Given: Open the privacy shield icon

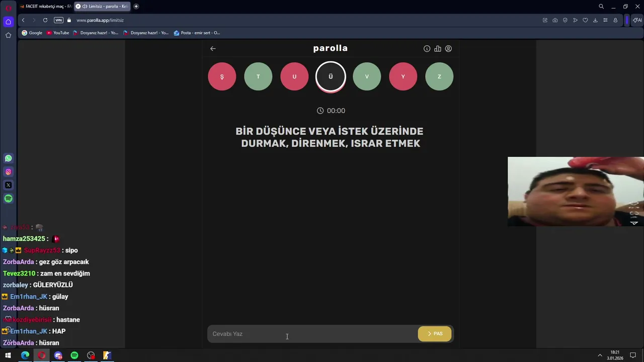Looking at the screenshot, I should point(565,20).
